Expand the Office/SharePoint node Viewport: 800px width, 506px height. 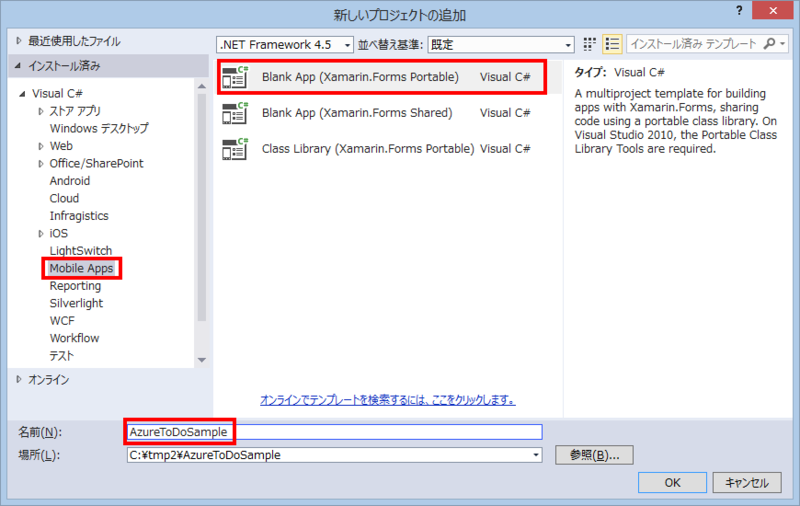(41, 164)
